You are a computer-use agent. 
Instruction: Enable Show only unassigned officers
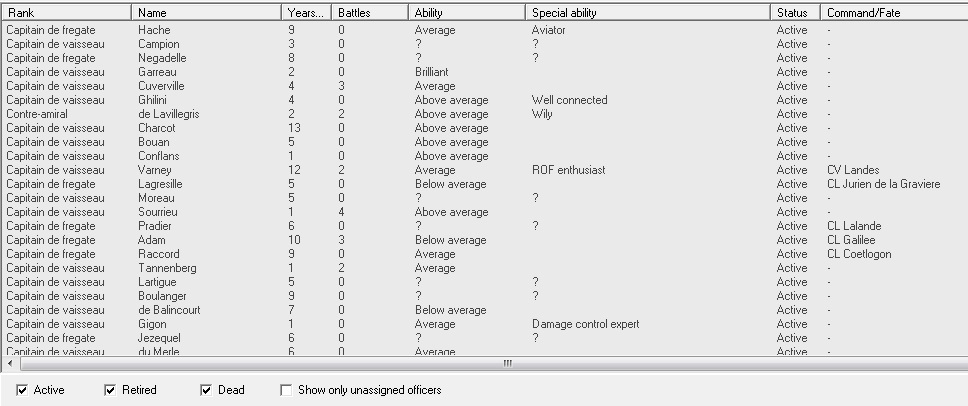click(x=286, y=390)
